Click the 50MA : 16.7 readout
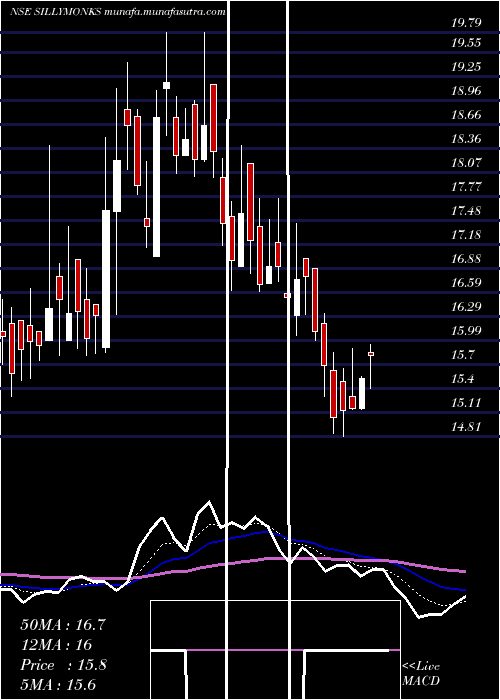Viewport: 500px width, 700px height. click(x=63, y=625)
